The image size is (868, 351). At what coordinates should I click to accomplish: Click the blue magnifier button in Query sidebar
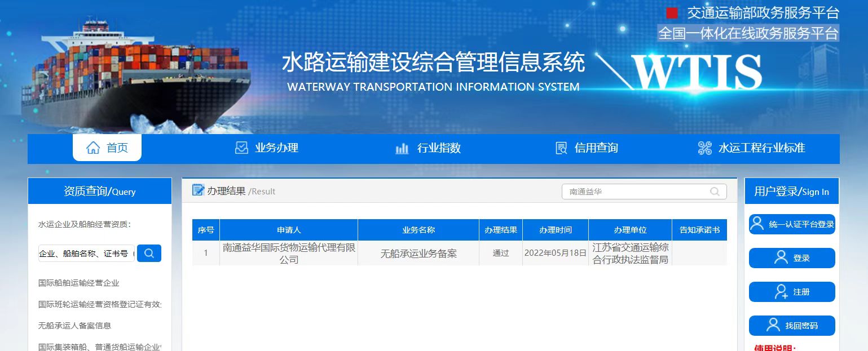pyautogui.click(x=150, y=253)
